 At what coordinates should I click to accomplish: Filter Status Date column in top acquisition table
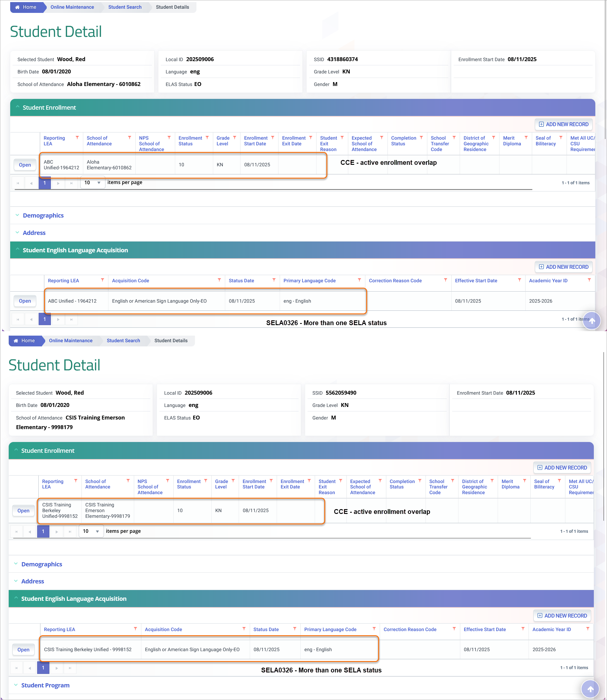[x=274, y=280]
